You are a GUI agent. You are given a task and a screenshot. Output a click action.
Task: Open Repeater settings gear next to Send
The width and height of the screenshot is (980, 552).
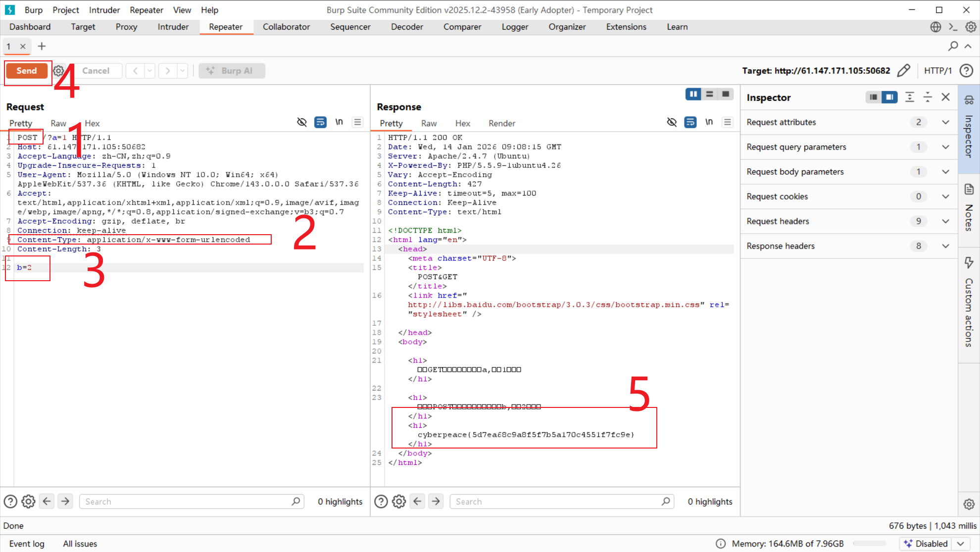[x=58, y=71]
